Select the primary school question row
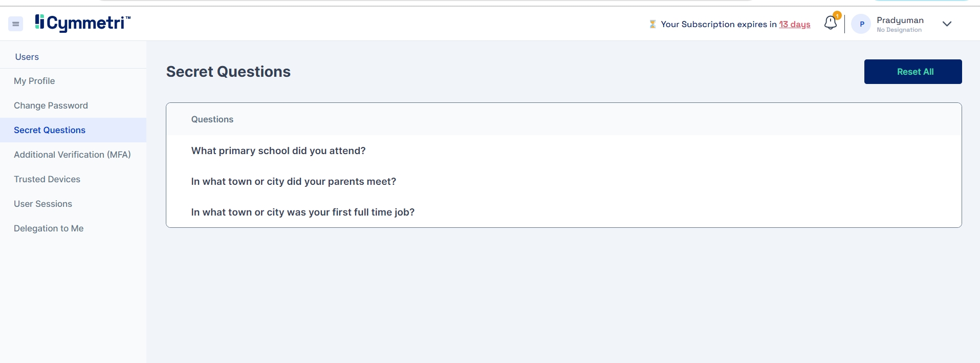 pyautogui.click(x=278, y=151)
